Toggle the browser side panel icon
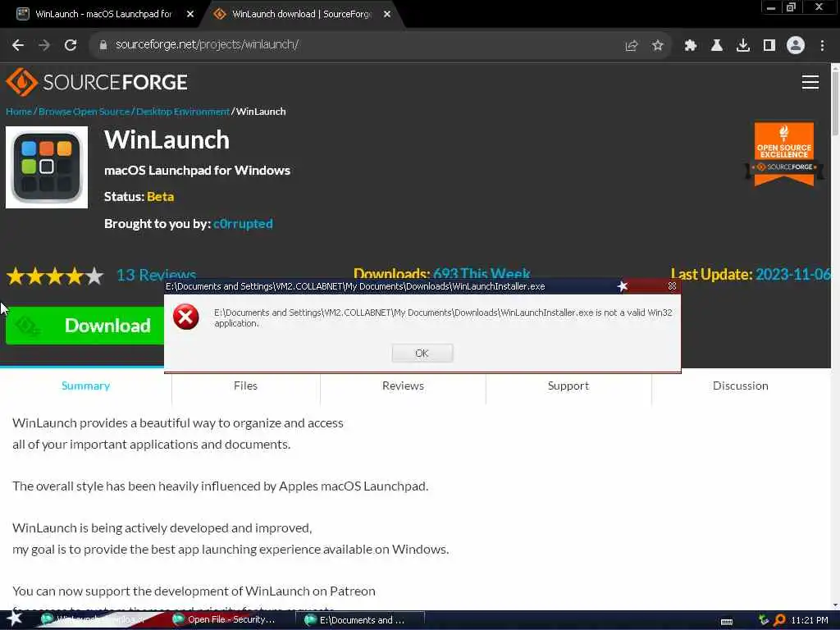 (x=769, y=46)
